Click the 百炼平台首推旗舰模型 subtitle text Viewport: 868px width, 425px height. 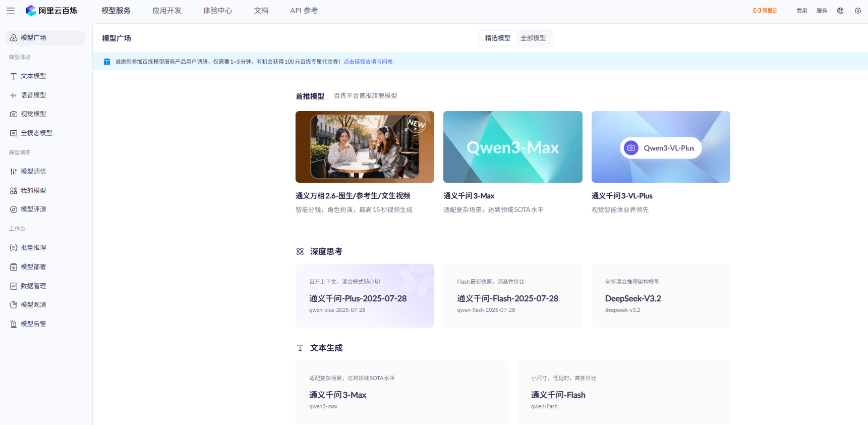point(366,96)
